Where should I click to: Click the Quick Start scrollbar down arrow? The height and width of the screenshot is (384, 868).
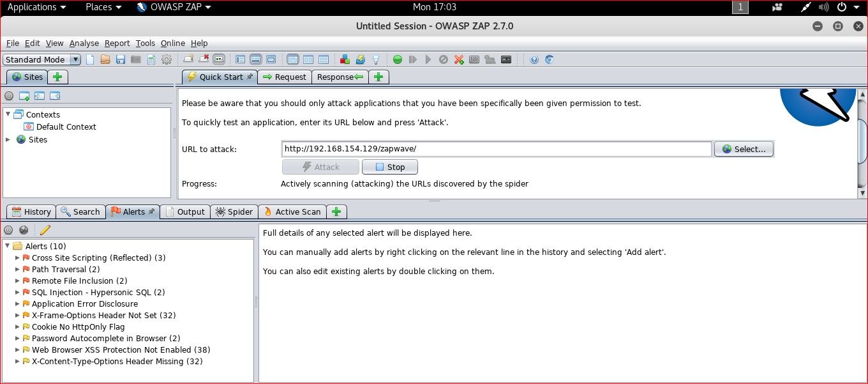862,193
